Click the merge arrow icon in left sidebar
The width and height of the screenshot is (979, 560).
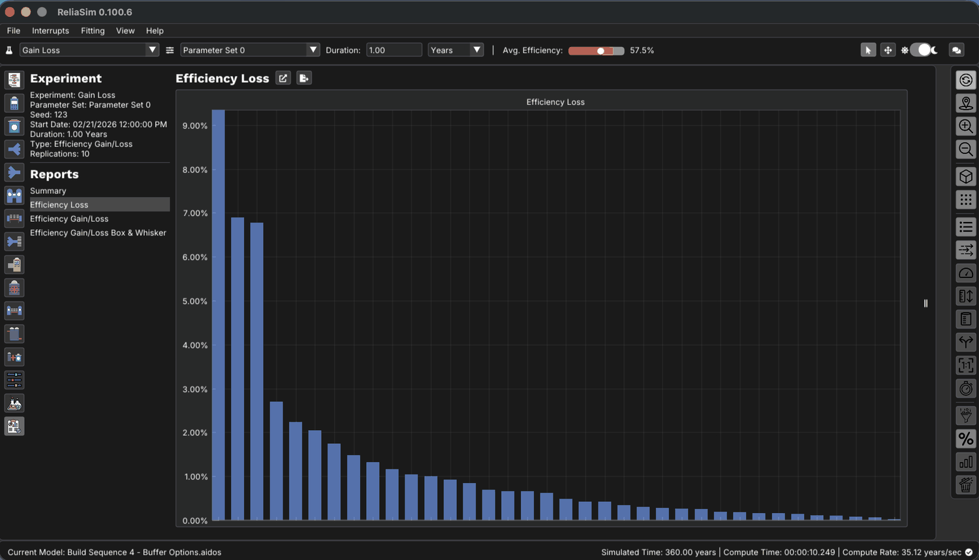pyautogui.click(x=14, y=172)
